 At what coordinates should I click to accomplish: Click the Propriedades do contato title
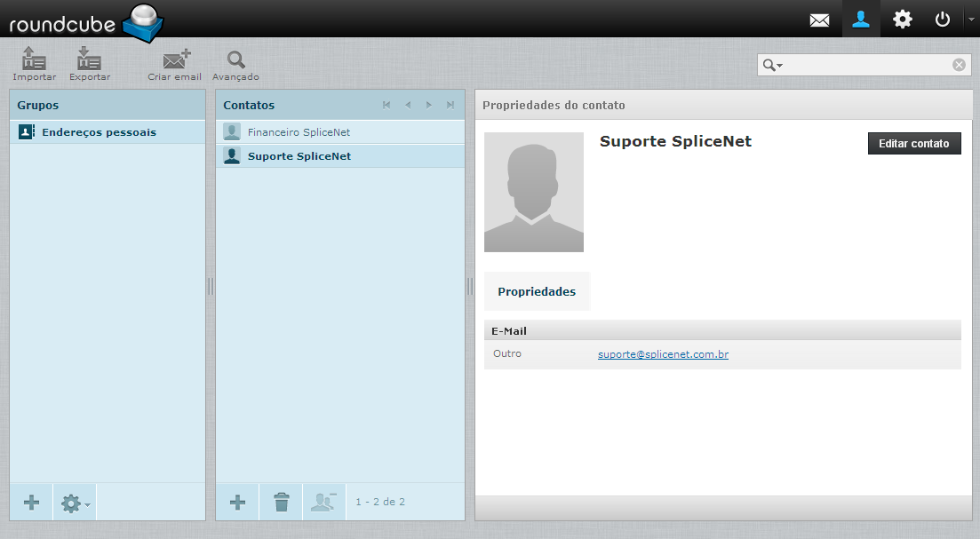tap(554, 106)
